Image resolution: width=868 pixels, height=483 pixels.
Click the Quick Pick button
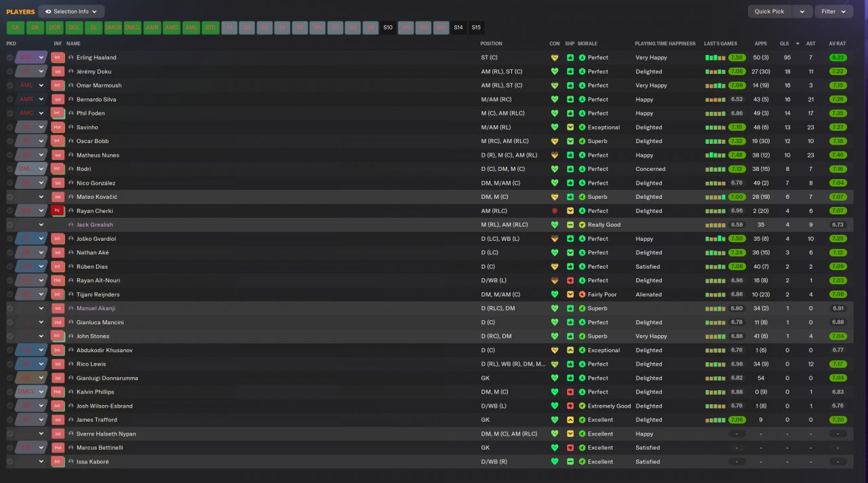tap(769, 12)
